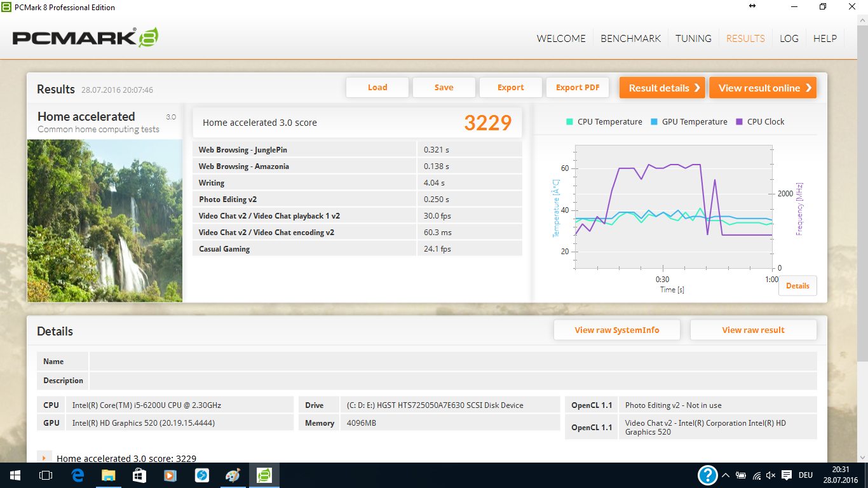Open the LOG tab
The image size is (868, 488).
pyautogui.click(x=789, y=38)
